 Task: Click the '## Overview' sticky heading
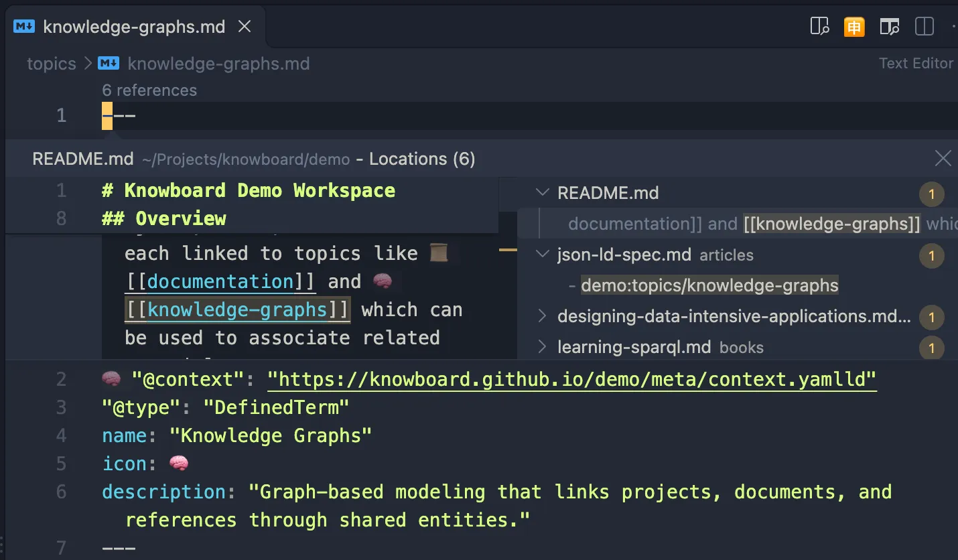164,219
